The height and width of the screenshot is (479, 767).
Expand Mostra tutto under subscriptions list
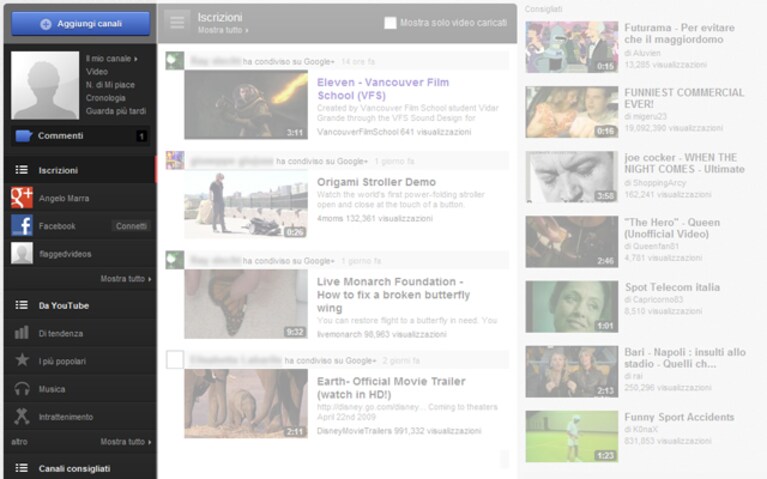126,278
